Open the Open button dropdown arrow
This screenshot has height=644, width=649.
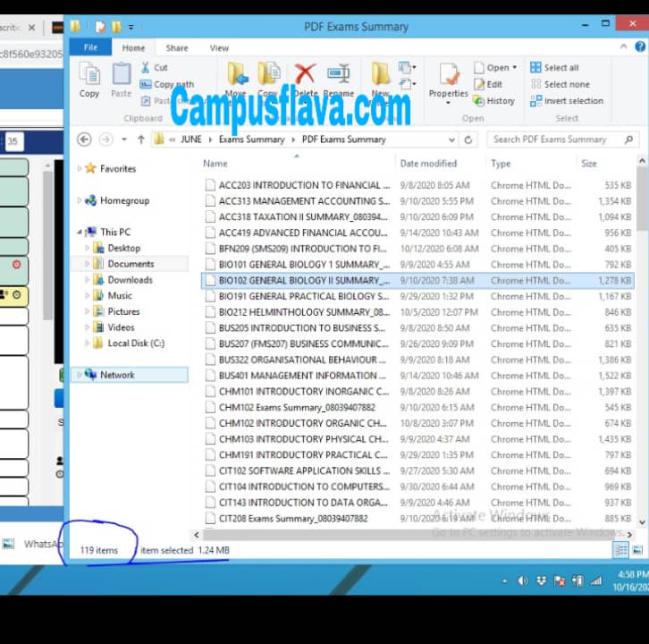click(x=515, y=67)
